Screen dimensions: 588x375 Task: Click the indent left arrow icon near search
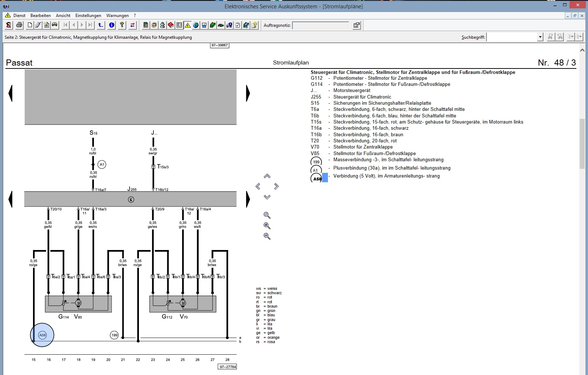pyautogui.click(x=571, y=37)
